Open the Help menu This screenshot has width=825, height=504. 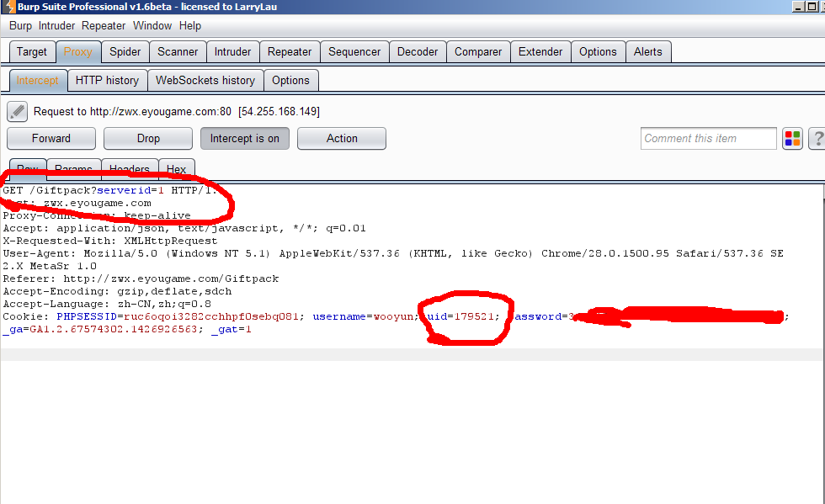coord(190,26)
